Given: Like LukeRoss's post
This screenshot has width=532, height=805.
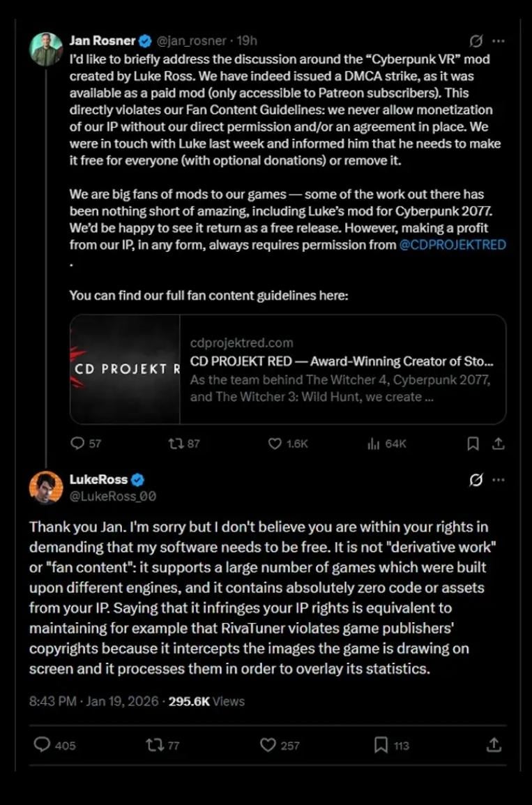Looking at the screenshot, I should click(268, 745).
